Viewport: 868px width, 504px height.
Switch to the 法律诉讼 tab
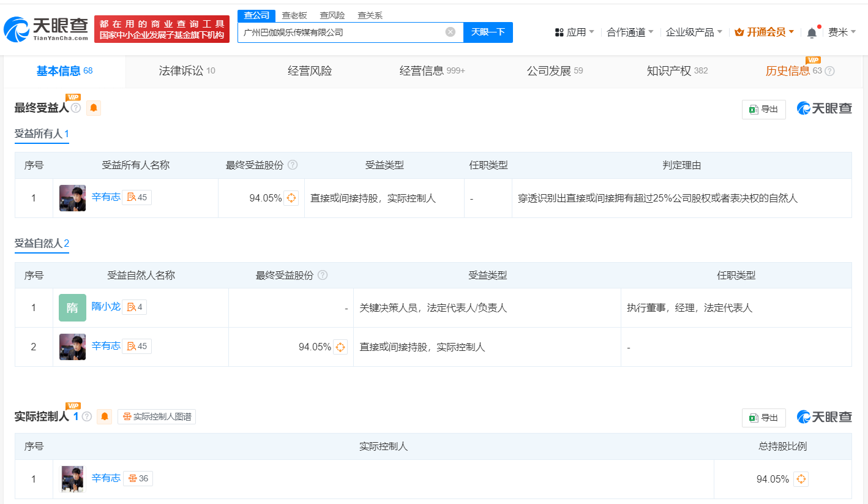[x=186, y=71]
